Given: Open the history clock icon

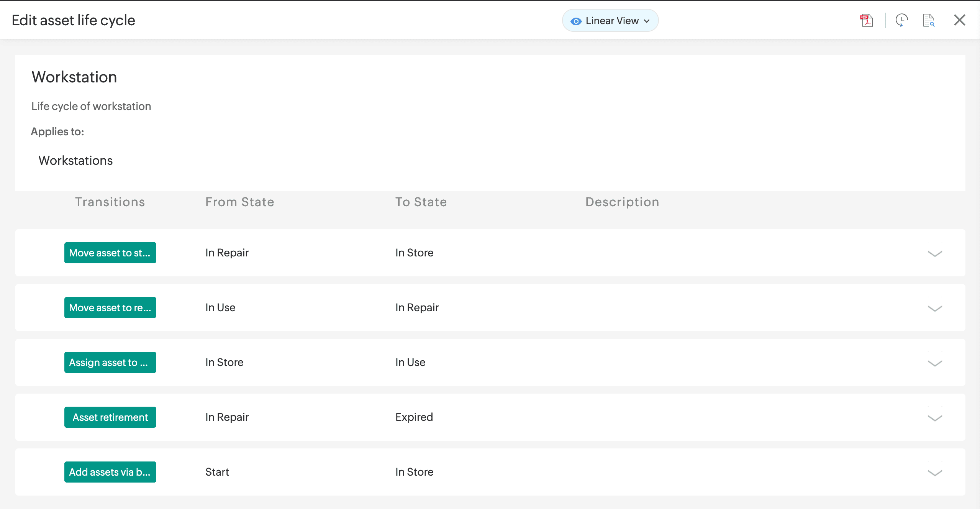Looking at the screenshot, I should coord(901,20).
